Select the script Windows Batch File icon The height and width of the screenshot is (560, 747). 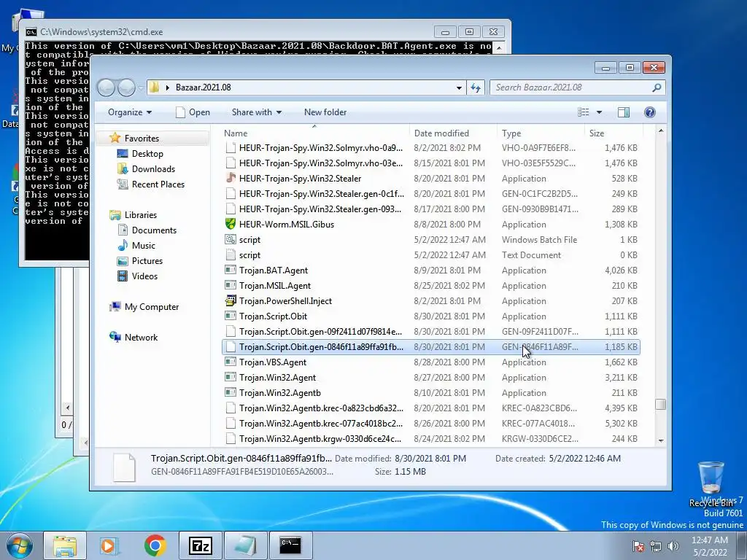click(231, 239)
